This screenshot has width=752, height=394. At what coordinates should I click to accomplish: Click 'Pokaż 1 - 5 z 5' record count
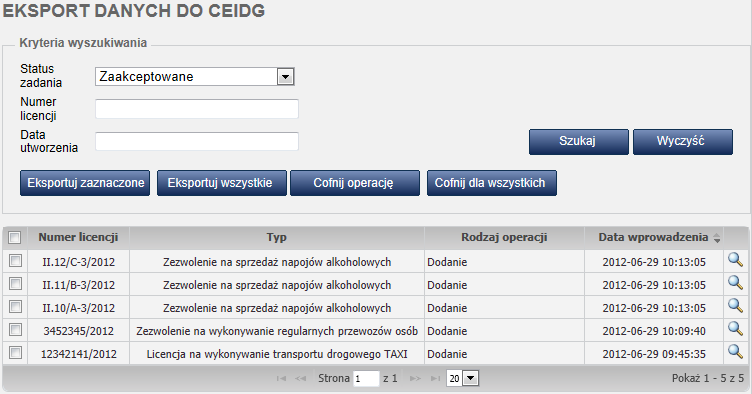707,378
